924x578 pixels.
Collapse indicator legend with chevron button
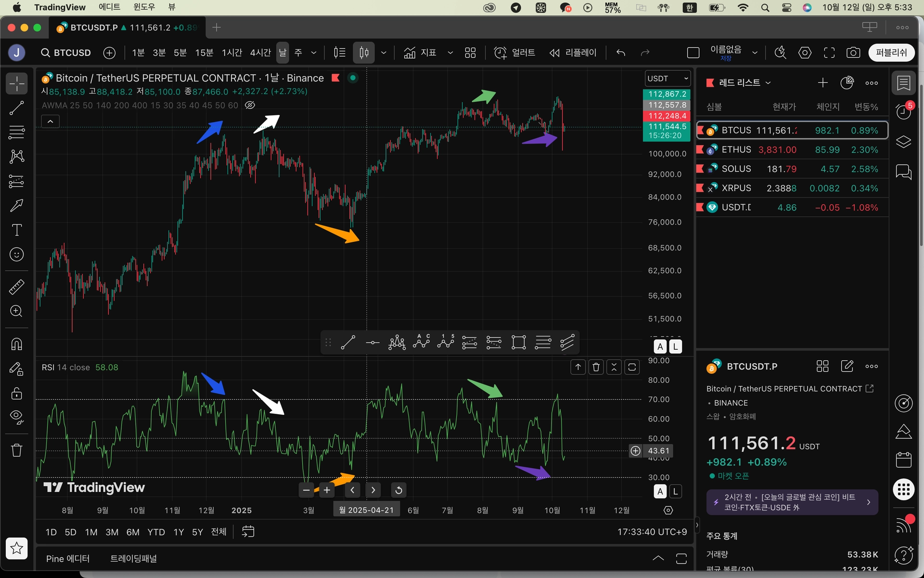coord(50,121)
